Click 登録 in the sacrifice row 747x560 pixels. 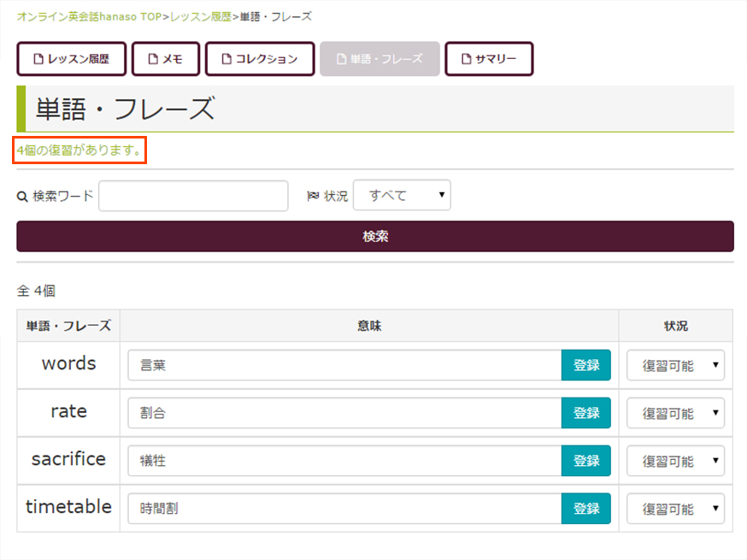[586, 460]
